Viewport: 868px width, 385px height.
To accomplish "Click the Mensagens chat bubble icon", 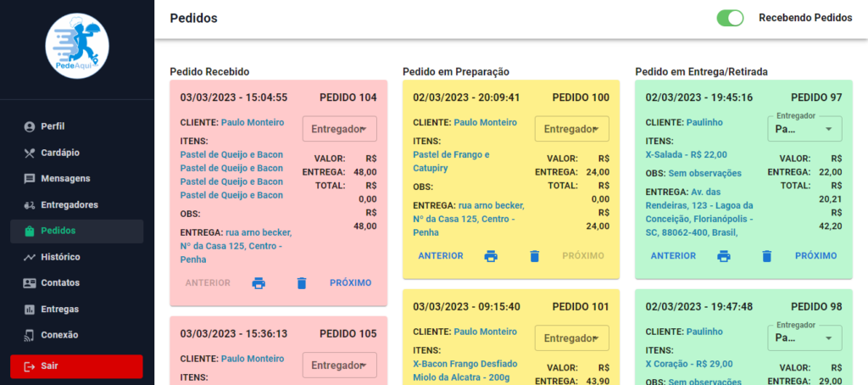I will point(30,179).
